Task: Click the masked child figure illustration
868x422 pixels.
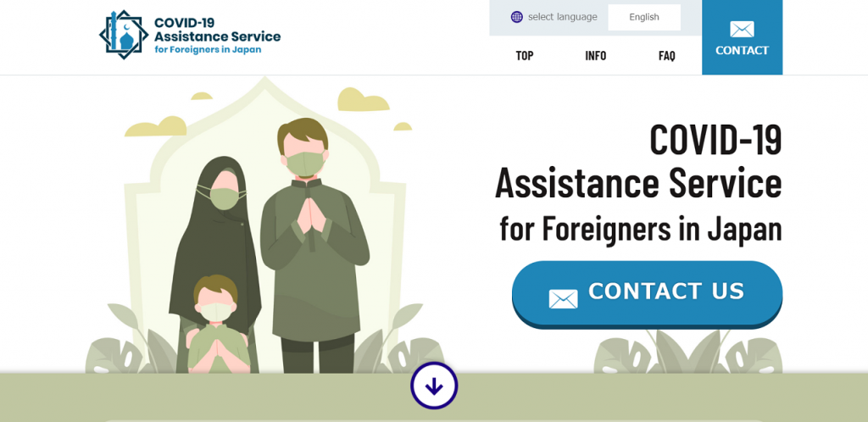Action: (x=217, y=324)
